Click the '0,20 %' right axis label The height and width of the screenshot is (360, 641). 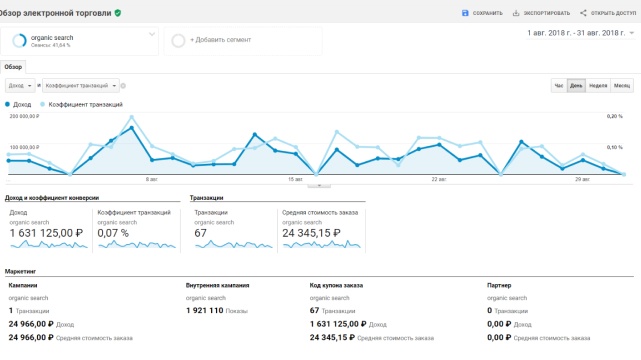click(x=615, y=116)
